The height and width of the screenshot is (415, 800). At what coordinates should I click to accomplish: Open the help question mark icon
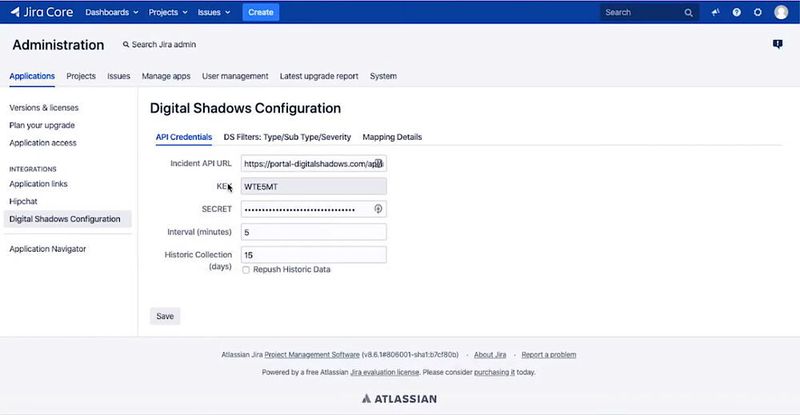click(736, 12)
